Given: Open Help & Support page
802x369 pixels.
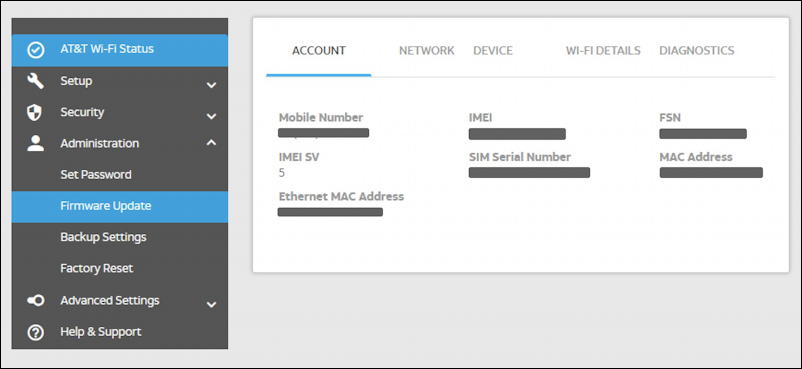Looking at the screenshot, I should (x=101, y=332).
